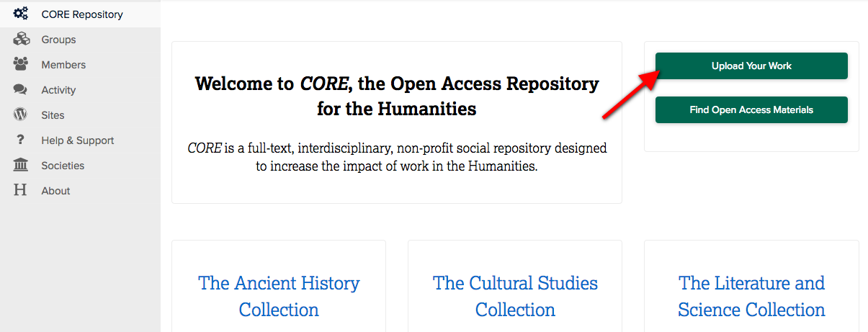Viewport: 868px width, 332px height.
Task: Click the Societies building icon
Action: point(21,166)
